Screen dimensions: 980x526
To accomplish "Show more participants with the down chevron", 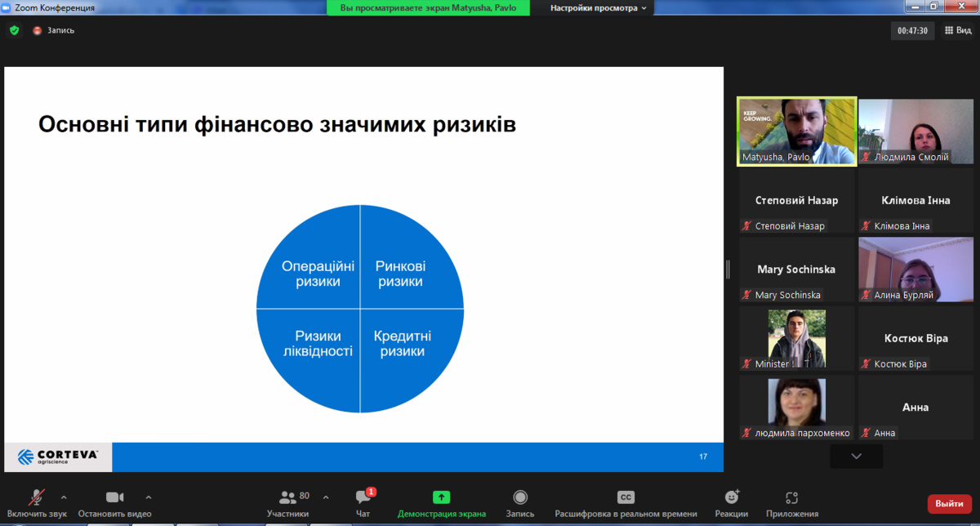I will pos(856,457).
